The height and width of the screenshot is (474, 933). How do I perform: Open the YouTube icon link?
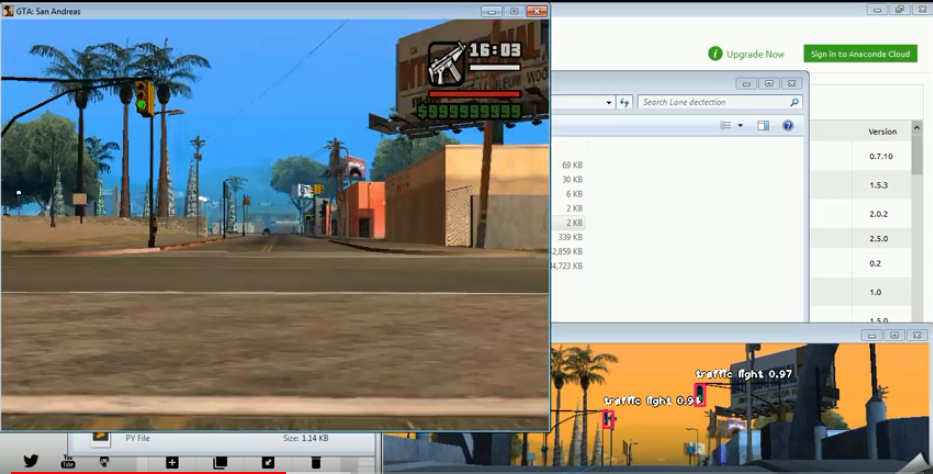pos(68,462)
